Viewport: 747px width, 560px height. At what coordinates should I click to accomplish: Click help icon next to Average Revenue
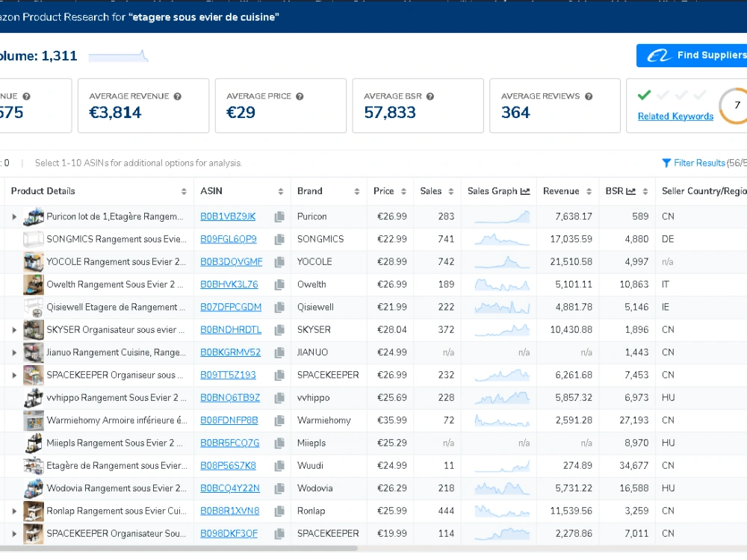[178, 96]
